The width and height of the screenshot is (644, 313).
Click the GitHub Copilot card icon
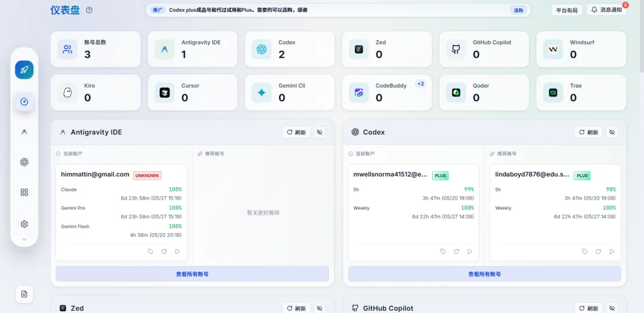pyautogui.click(x=456, y=49)
